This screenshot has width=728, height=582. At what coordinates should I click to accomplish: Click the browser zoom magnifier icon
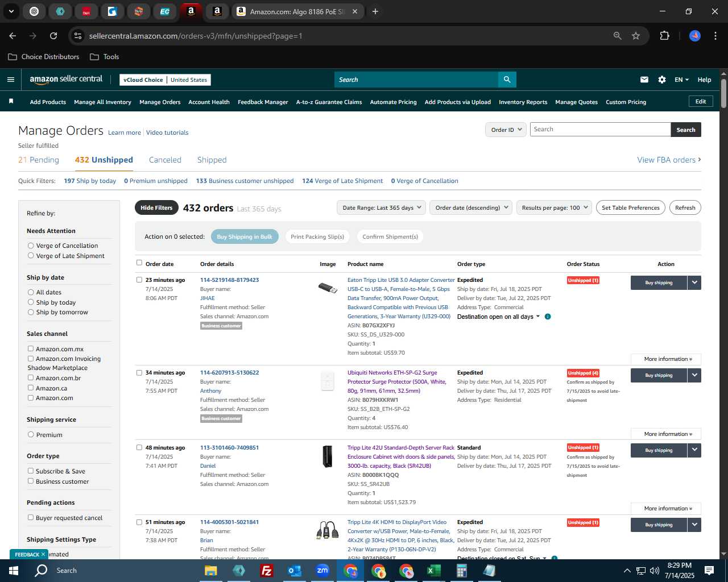[618, 36]
